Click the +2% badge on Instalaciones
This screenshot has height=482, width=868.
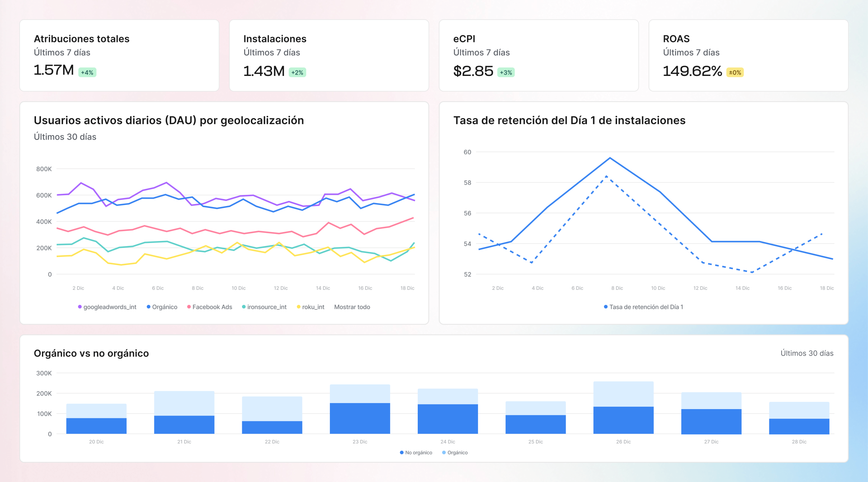(x=297, y=73)
